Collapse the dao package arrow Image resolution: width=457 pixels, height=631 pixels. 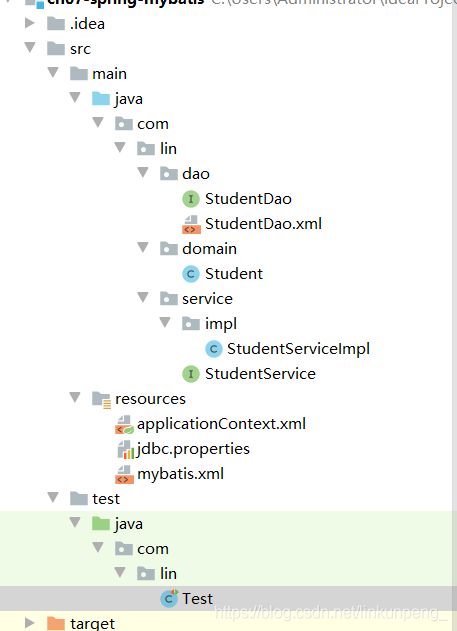coord(143,173)
